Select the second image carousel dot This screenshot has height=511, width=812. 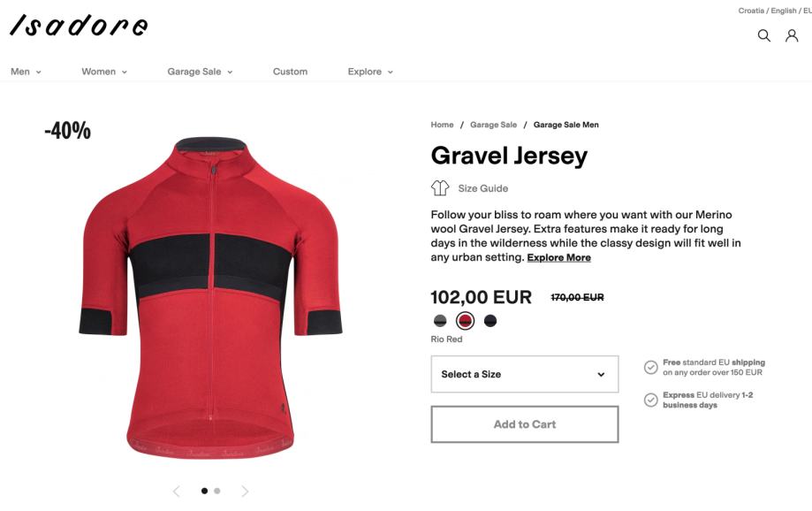(217, 491)
